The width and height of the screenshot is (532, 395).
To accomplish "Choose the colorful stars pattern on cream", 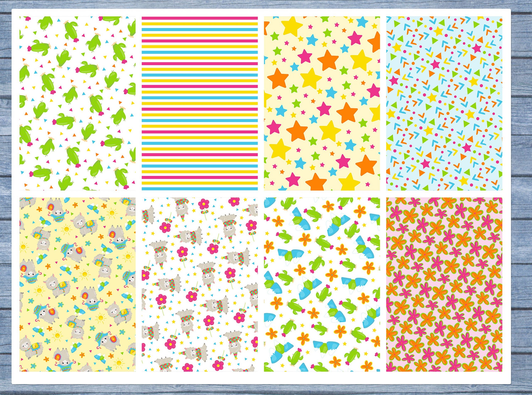I will 322,103.
